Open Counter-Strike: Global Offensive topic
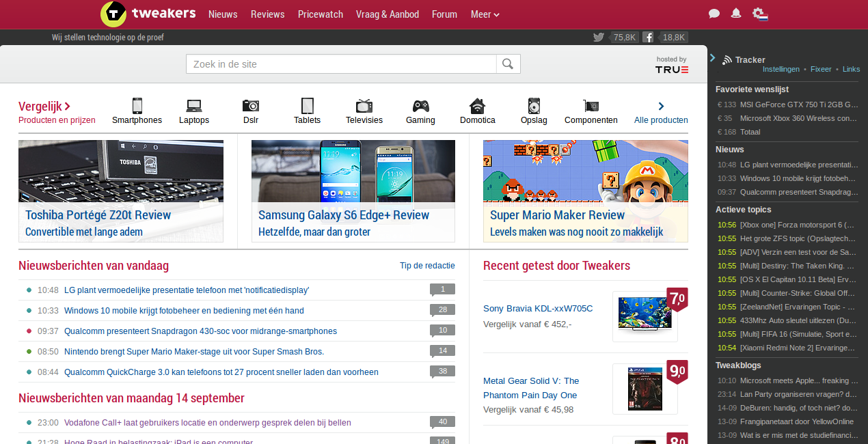 798,293
